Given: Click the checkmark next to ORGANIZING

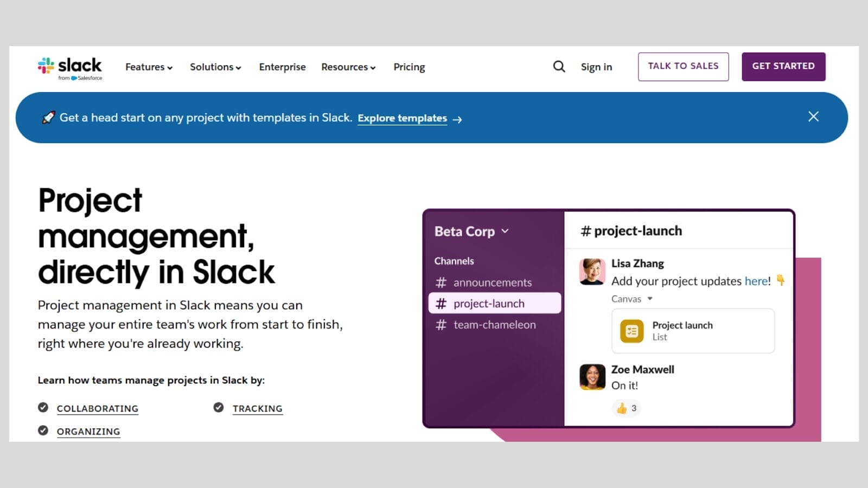Looking at the screenshot, I should click(x=43, y=430).
